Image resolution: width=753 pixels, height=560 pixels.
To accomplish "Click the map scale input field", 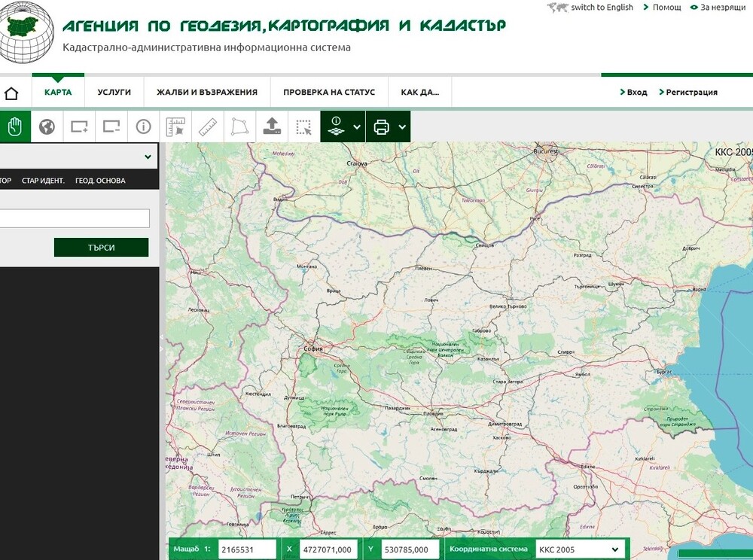I will point(247,549).
